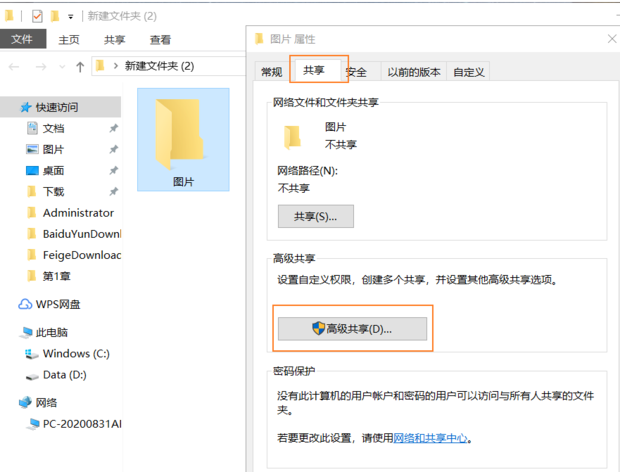
Task: Click the pin icon next to 桌面
Action: point(113,170)
